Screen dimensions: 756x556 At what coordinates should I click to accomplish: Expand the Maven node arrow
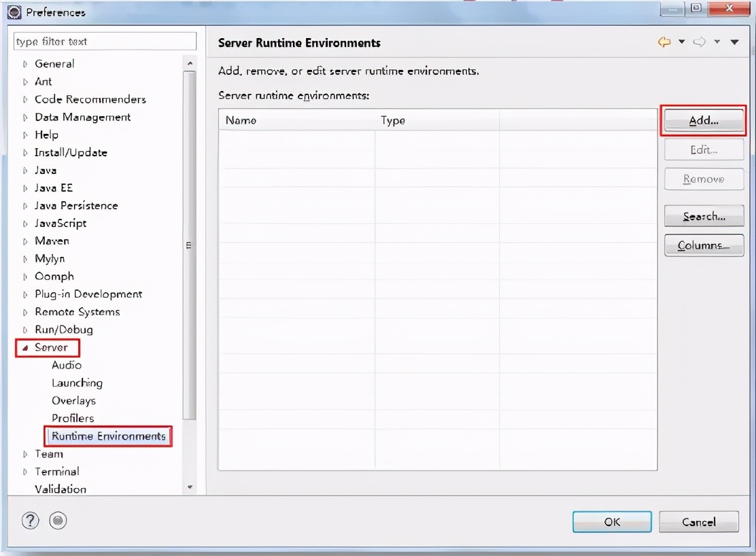25,241
